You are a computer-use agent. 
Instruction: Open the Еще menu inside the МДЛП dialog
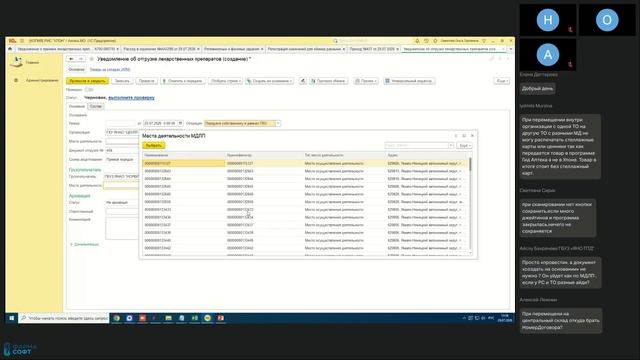point(464,146)
